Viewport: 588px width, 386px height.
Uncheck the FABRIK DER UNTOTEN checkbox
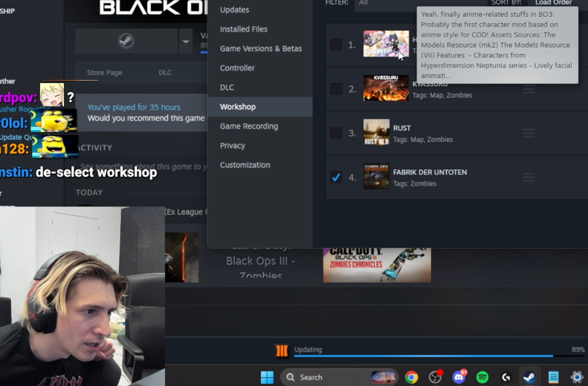click(x=336, y=178)
